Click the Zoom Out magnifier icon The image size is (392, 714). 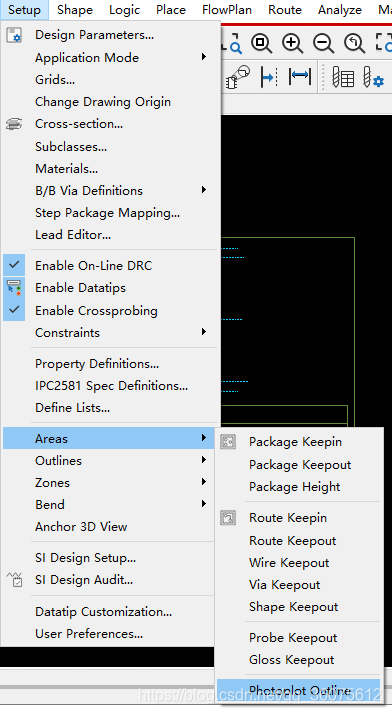(323, 43)
